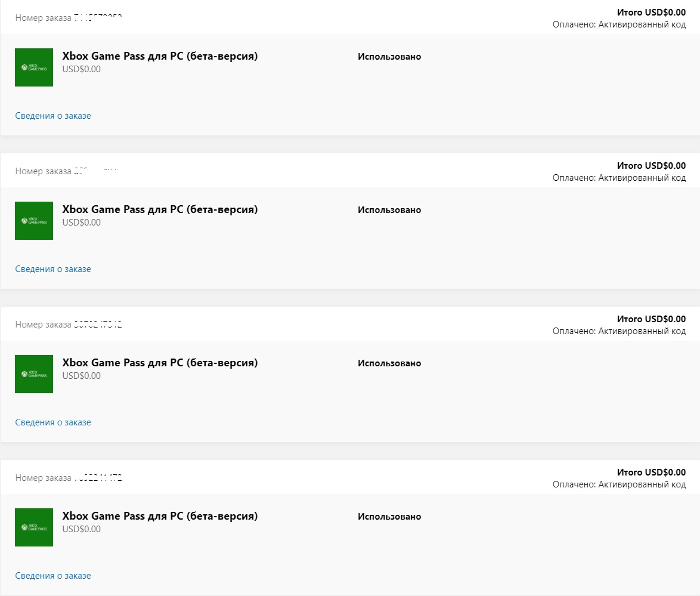This screenshot has height=596, width=700.
Task: Click 'Xbox Game Pass для PC' title, fourth order
Action: point(160,516)
